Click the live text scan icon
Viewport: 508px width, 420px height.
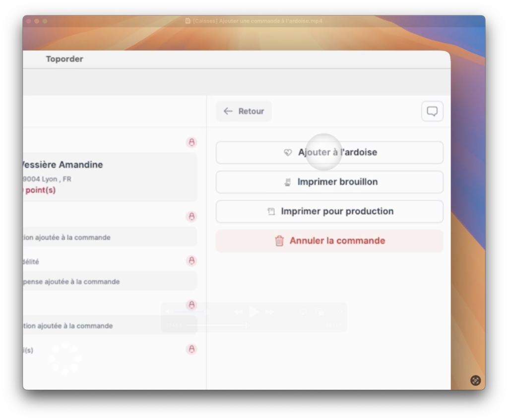pos(475,380)
